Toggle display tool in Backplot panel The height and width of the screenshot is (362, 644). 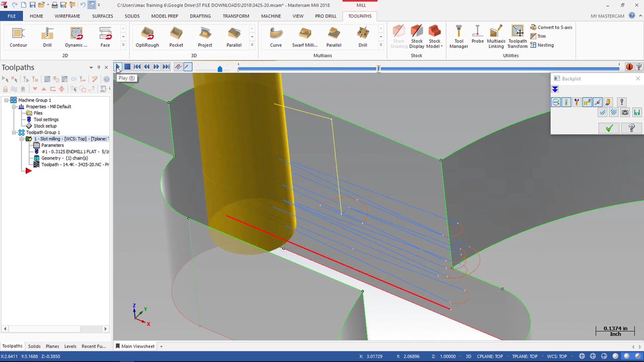pos(566,102)
